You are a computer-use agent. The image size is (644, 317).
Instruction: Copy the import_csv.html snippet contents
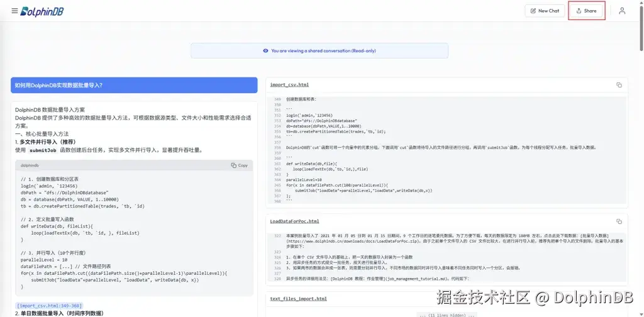pyautogui.click(x=619, y=85)
